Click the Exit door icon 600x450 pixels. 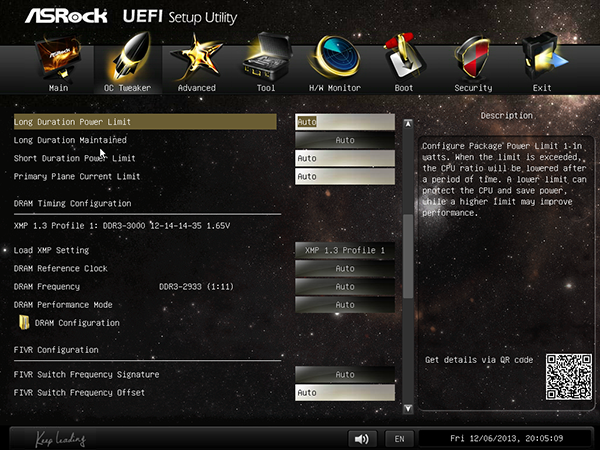point(543,57)
